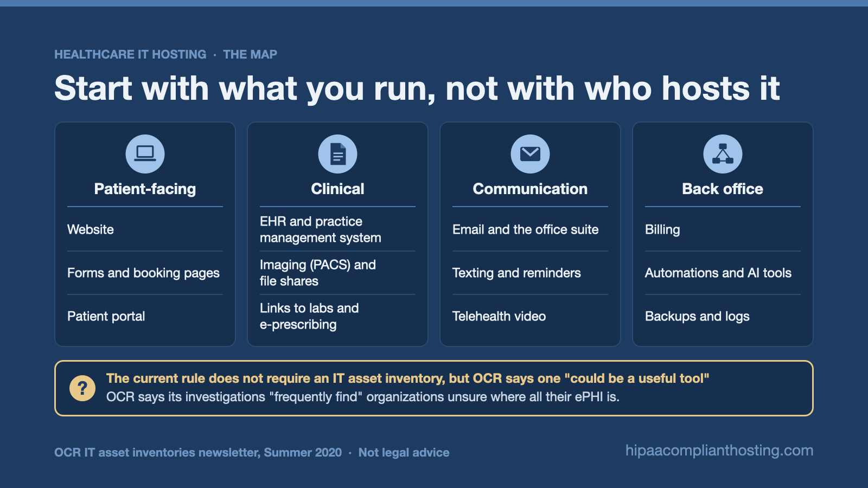
Task: Select the Clinical column heading
Action: click(x=337, y=189)
